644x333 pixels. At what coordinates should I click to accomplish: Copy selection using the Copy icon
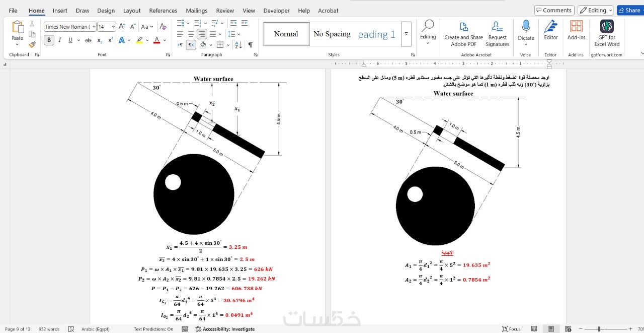click(x=32, y=34)
